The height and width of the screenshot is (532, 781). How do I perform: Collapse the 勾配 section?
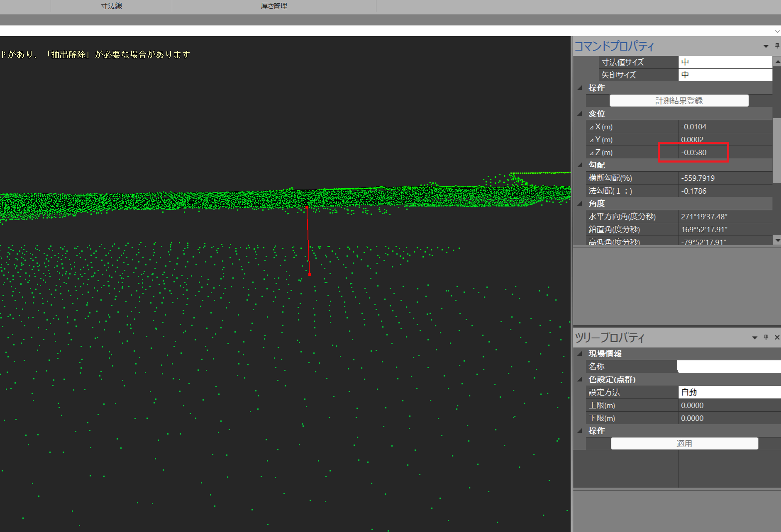(x=580, y=165)
